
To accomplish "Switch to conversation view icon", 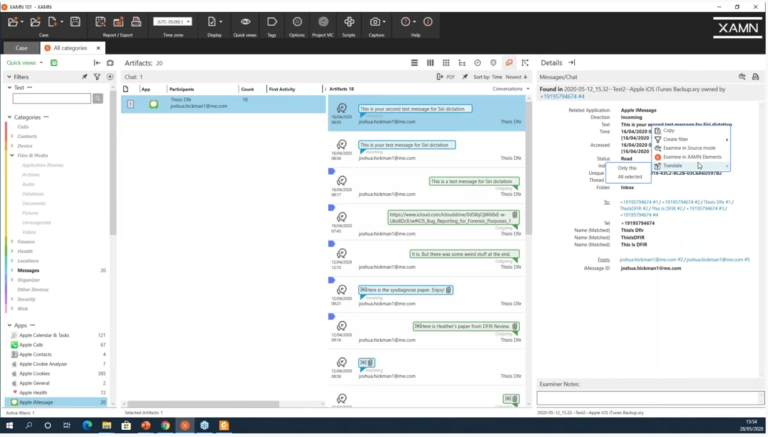I will click(509, 63).
